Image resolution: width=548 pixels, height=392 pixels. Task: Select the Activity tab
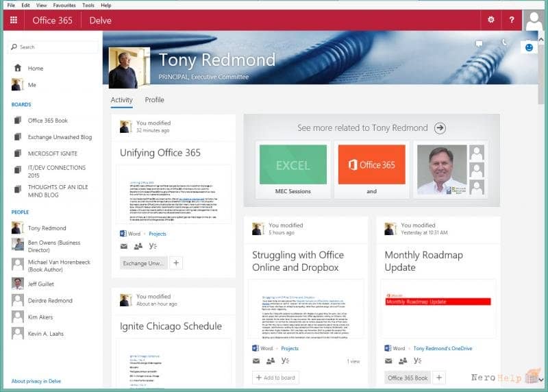point(122,100)
